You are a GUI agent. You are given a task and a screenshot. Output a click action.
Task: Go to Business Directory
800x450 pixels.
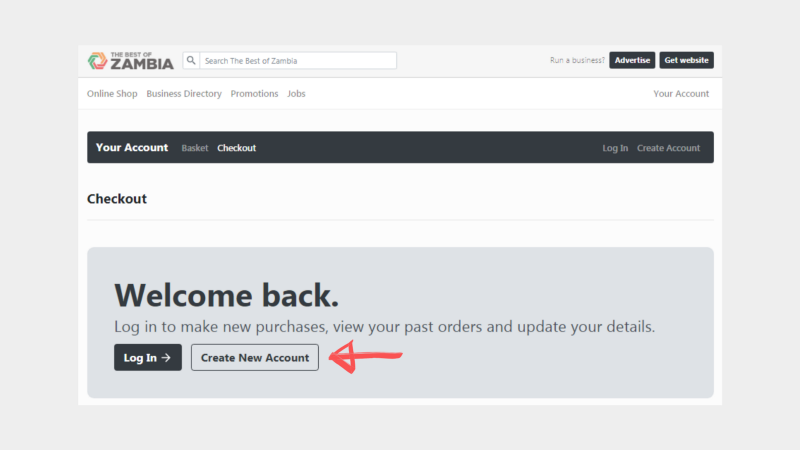point(184,94)
